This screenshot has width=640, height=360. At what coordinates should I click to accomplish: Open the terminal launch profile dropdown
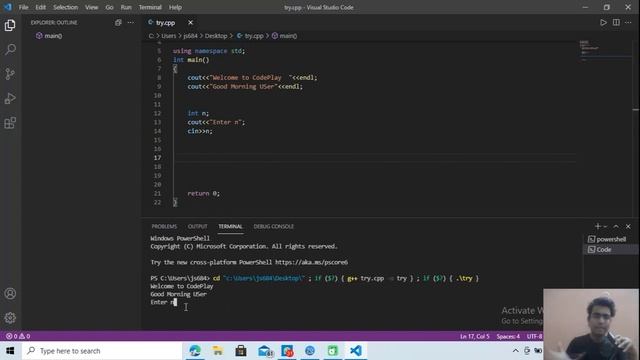pyautogui.click(x=605, y=227)
